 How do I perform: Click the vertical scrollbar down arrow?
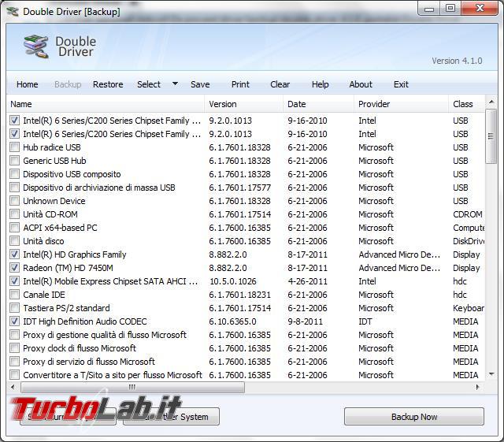[491, 373]
